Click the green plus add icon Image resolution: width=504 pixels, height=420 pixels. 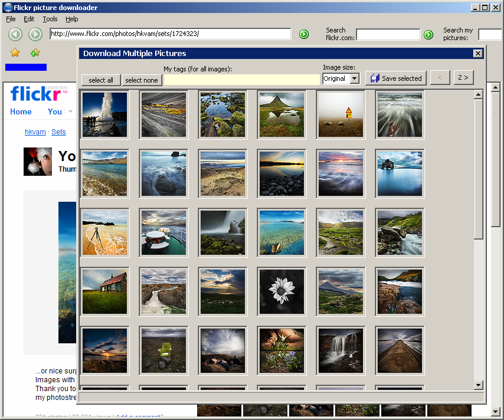click(35, 52)
